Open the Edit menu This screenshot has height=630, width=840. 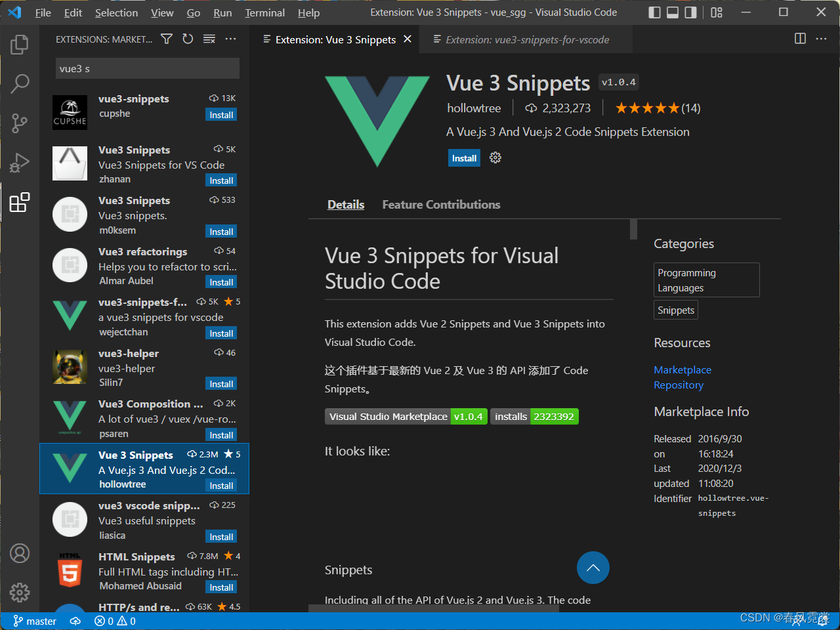(73, 12)
